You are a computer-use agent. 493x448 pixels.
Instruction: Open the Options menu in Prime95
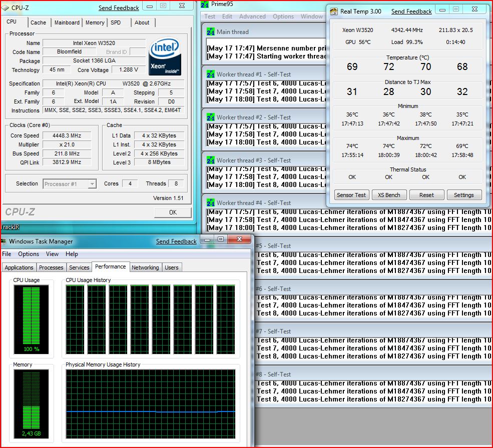tap(283, 16)
